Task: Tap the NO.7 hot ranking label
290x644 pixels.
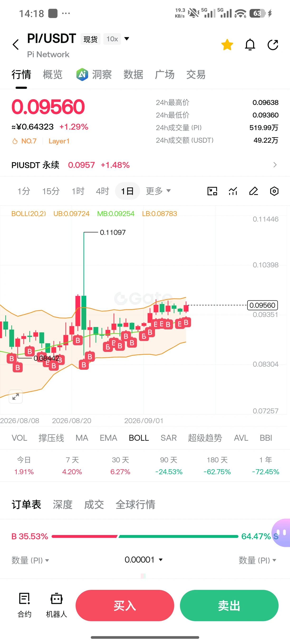Action: [x=24, y=141]
